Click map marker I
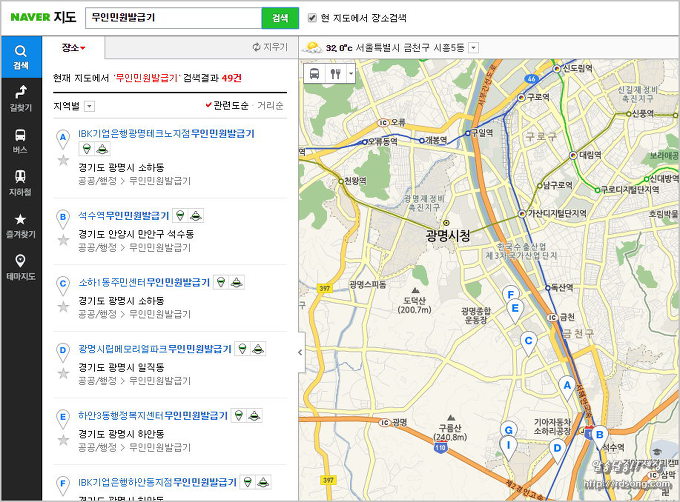Screen dimensions: 680x502 pos(508,448)
